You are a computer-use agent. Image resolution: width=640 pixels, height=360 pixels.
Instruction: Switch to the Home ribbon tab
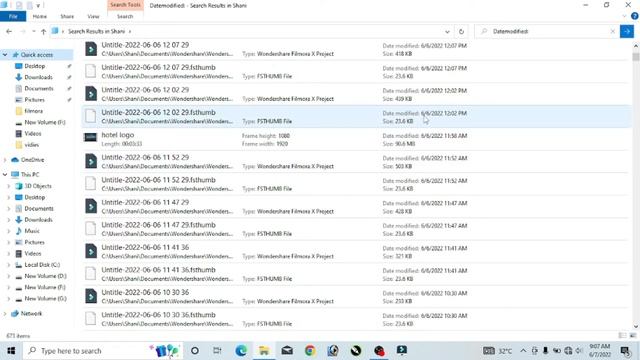pyautogui.click(x=40, y=16)
